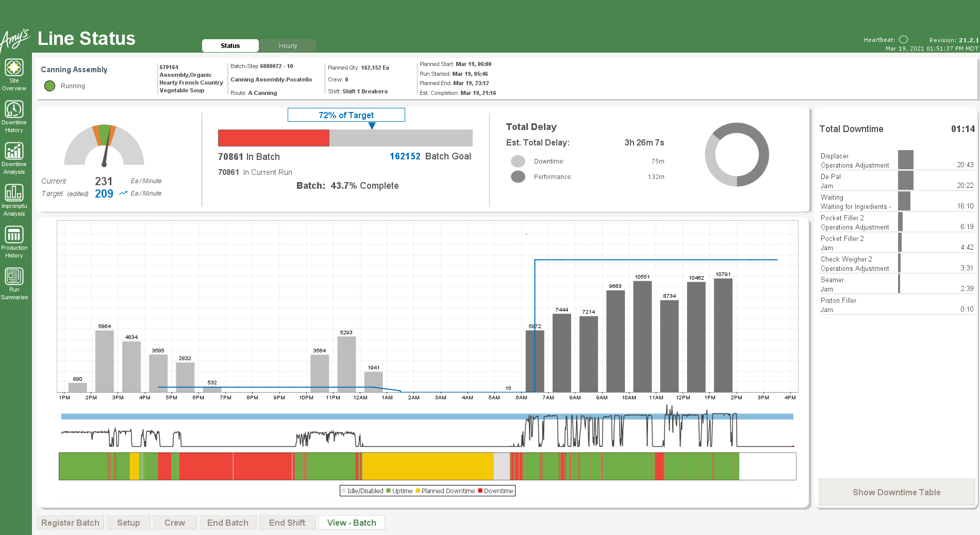
Task: Click the Batch-Step 6080072 - 10 text
Action: tap(262, 66)
